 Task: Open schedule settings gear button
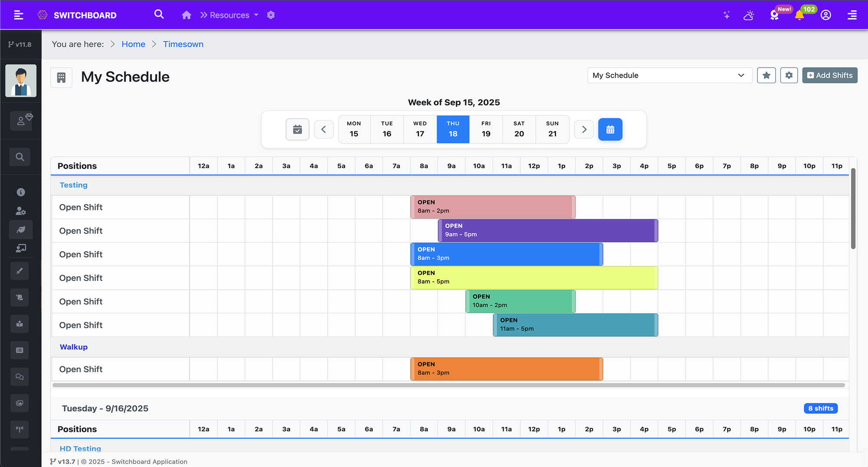789,75
